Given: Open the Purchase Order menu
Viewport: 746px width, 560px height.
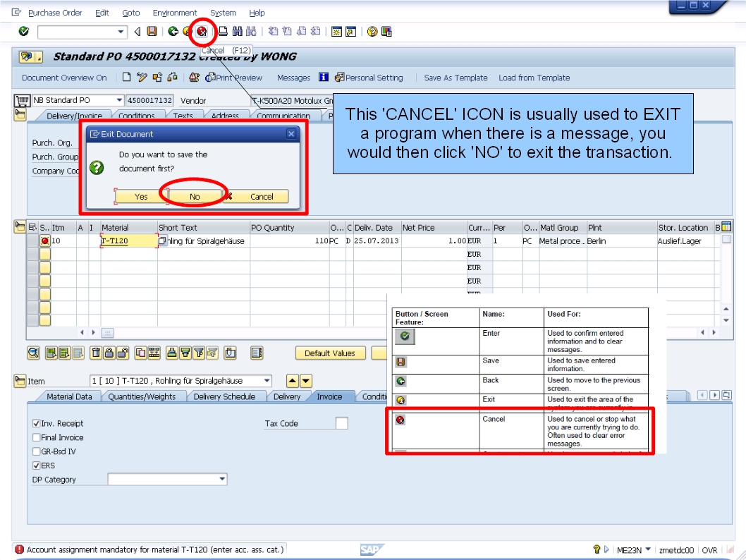Looking at the screenshot, I should [x=55, y=13].
